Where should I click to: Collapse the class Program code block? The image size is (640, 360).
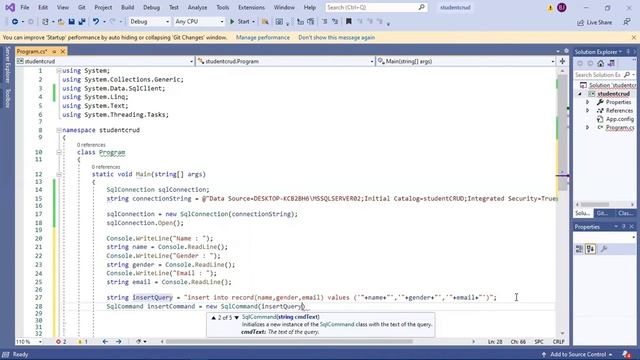(x=59, y=152)
